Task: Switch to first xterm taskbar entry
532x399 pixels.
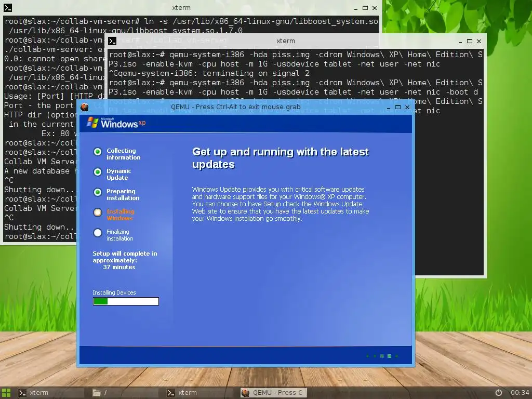Action: pyautogui.click(x=50, y=393)
